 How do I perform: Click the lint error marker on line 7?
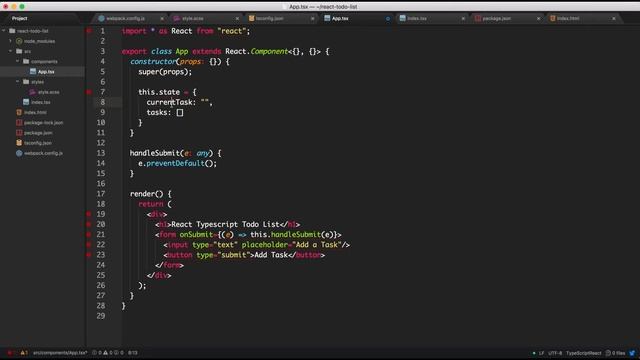click(x=89, y=92)
